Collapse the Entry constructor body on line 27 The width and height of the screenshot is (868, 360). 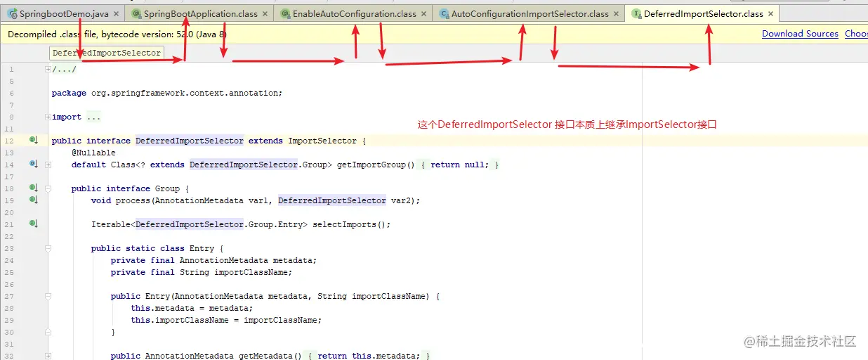pyautogui.click(x=48, y=296)
